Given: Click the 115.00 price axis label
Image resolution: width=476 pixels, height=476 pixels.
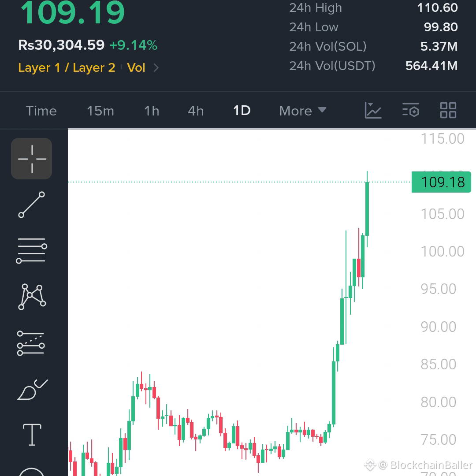Looking at the screenshot, I should [443, 139].
